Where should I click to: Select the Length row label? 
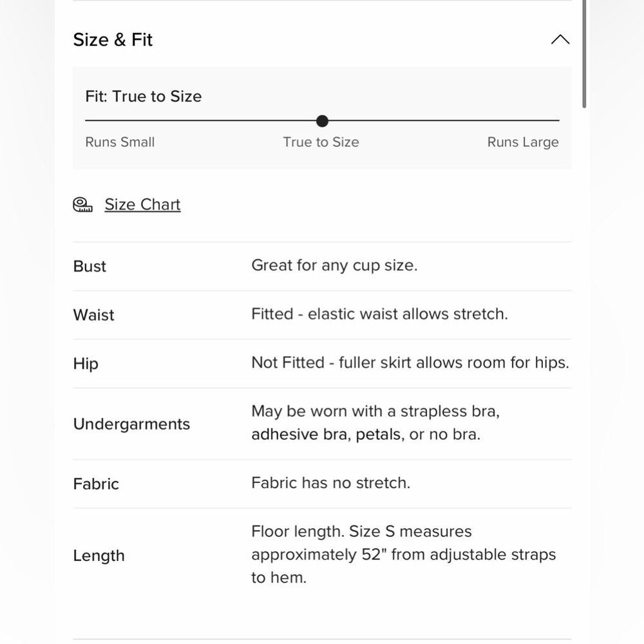click(x=99, y=556)
